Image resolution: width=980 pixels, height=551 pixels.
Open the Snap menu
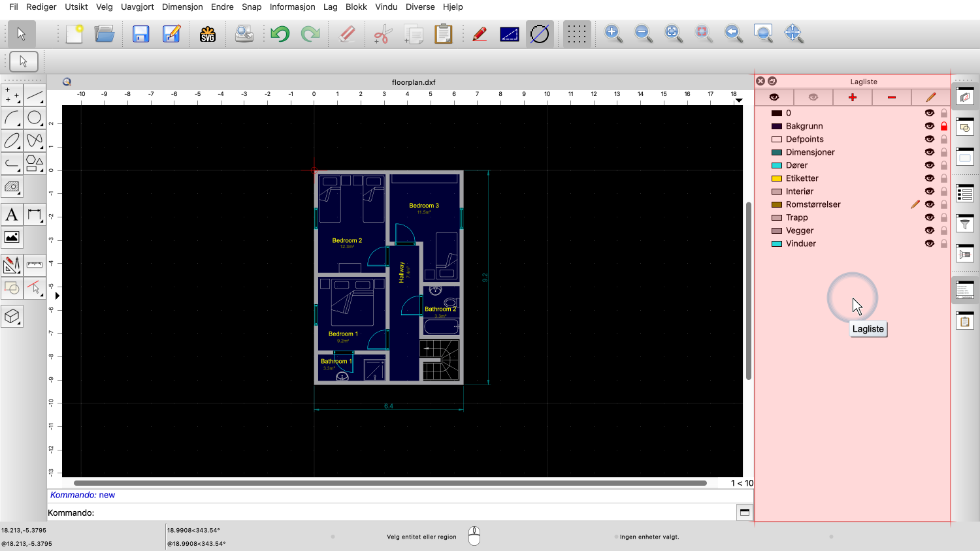pos(252,7)
